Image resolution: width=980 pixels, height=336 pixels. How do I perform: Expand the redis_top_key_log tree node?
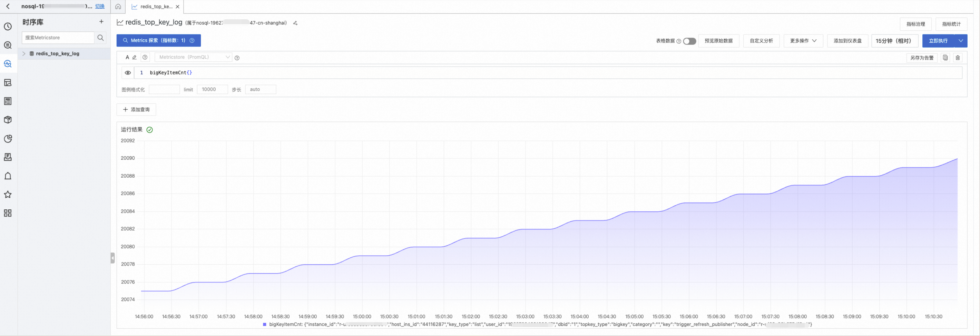click(x=23, y=54)
